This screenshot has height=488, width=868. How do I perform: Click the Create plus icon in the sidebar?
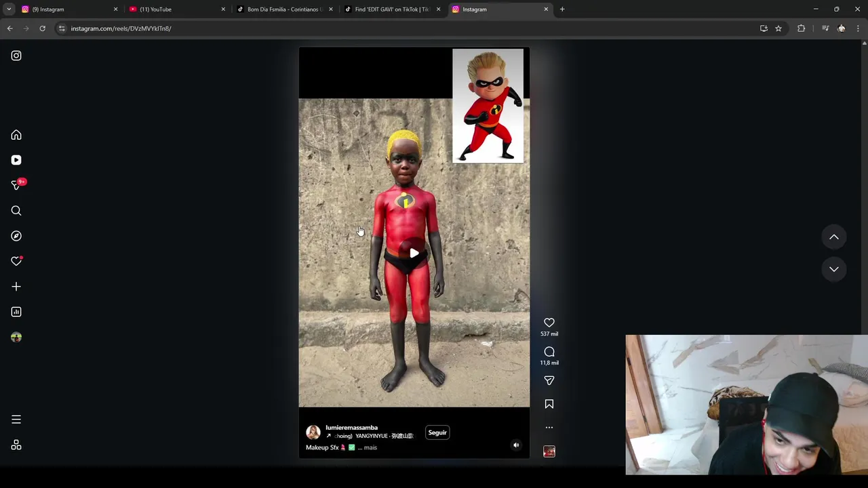pos(16,287)
